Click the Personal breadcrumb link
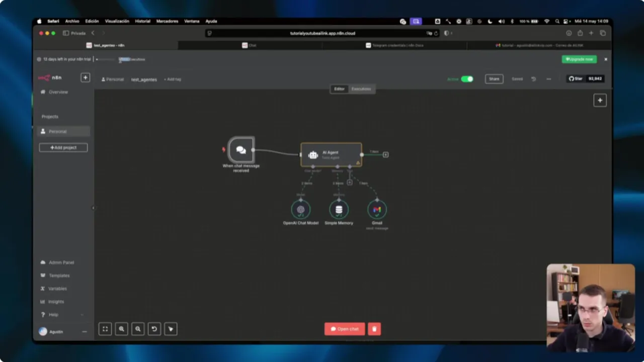This screenshot has width=644, height=362. coord(112,79)
